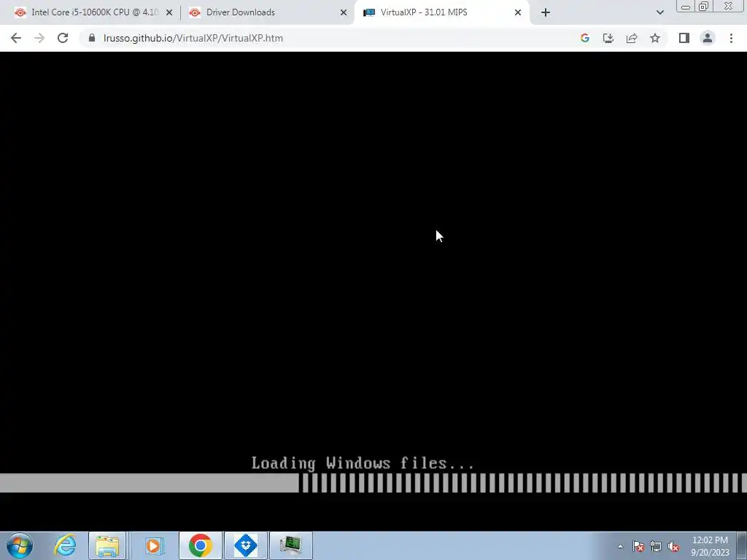Launch Internet Explorer from taskbar

pos(64,545)
